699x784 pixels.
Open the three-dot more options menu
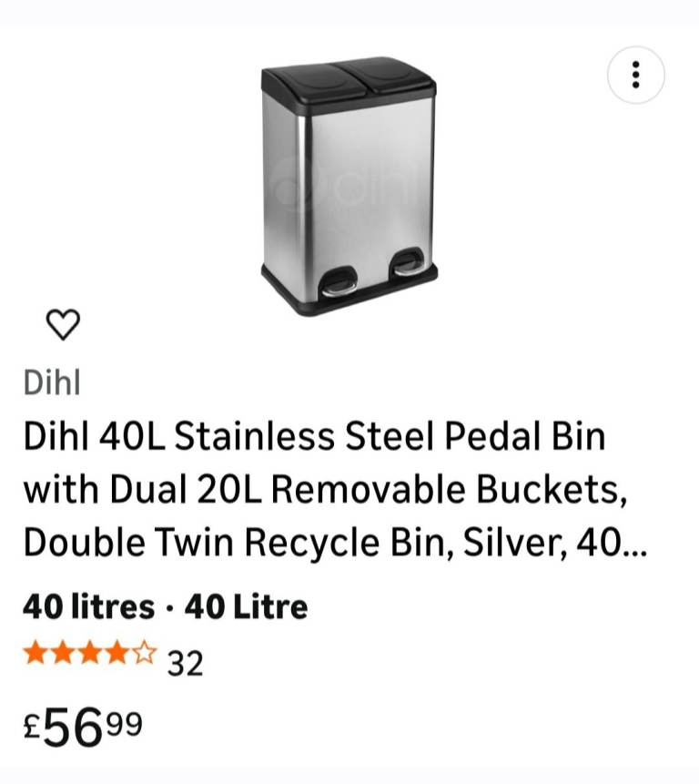[635, 75]
